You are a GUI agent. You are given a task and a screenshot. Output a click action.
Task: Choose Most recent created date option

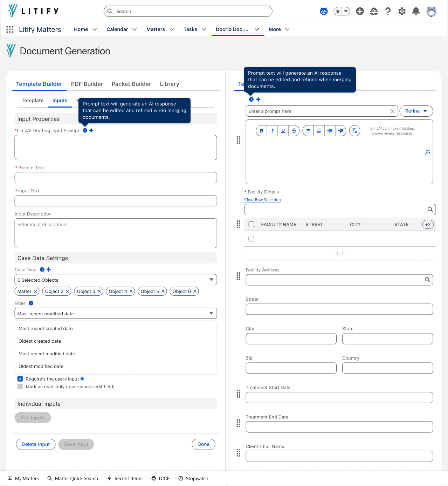click(x=116, y=329)
